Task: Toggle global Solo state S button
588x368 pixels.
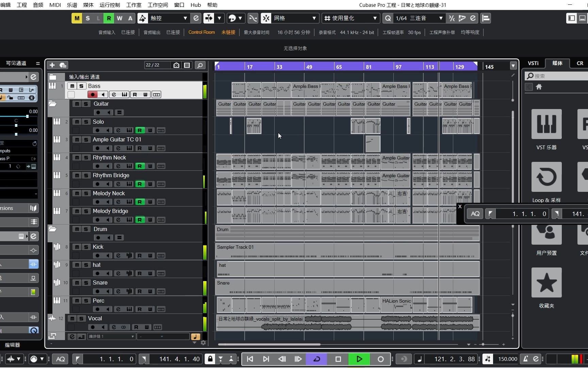Action: tap(88, 18)
